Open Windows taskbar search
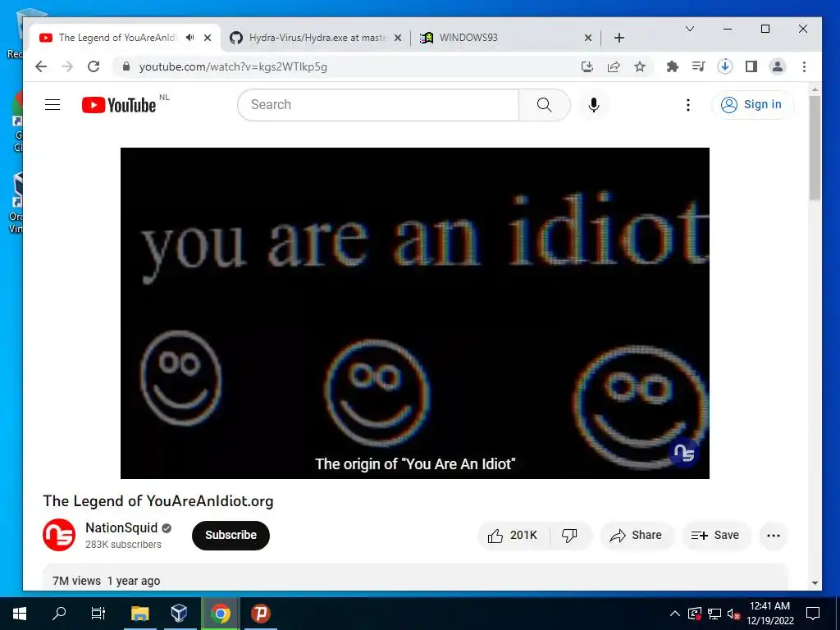The height and width of the screenshot is (630, 840). tap(59, 614)
